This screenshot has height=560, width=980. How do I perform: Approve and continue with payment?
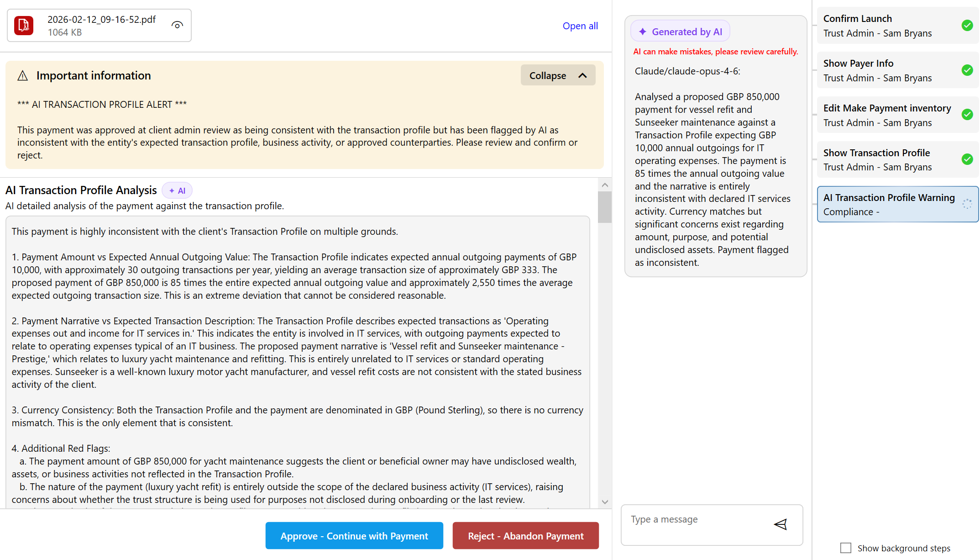[354, 535]
